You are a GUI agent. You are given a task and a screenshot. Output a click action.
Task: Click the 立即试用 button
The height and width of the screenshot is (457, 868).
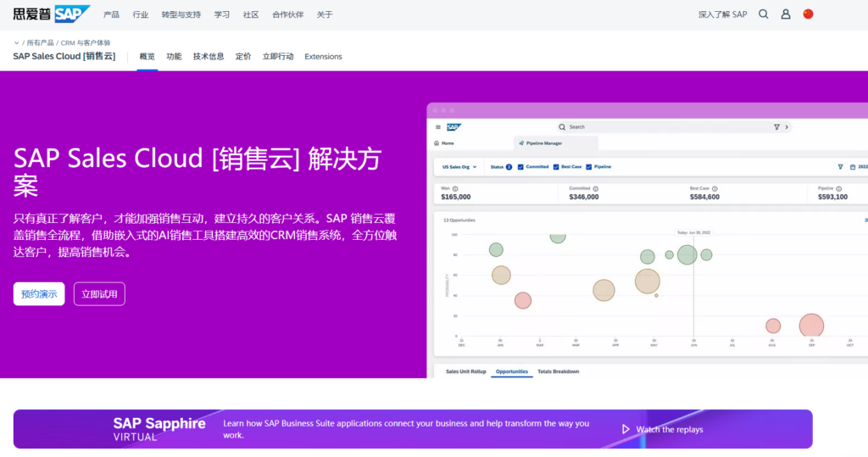(99, 294)
